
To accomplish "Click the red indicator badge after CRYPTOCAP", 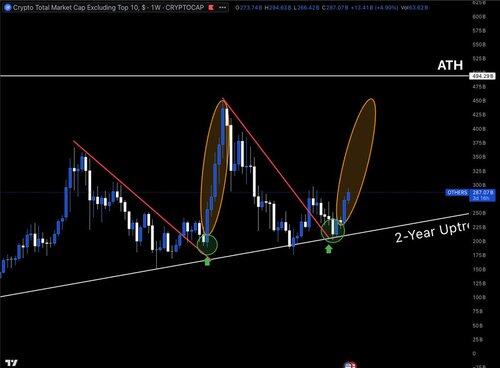I will 211,7.
